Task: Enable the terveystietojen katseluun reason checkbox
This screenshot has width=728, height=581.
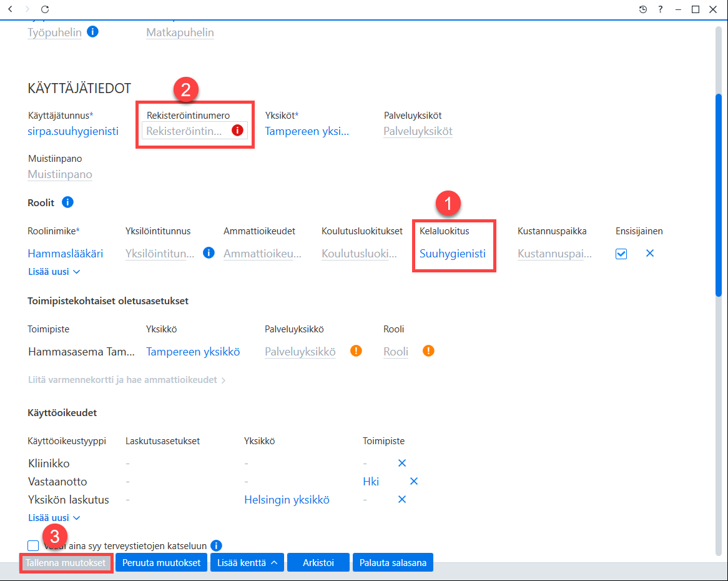Action: (33, 545)
